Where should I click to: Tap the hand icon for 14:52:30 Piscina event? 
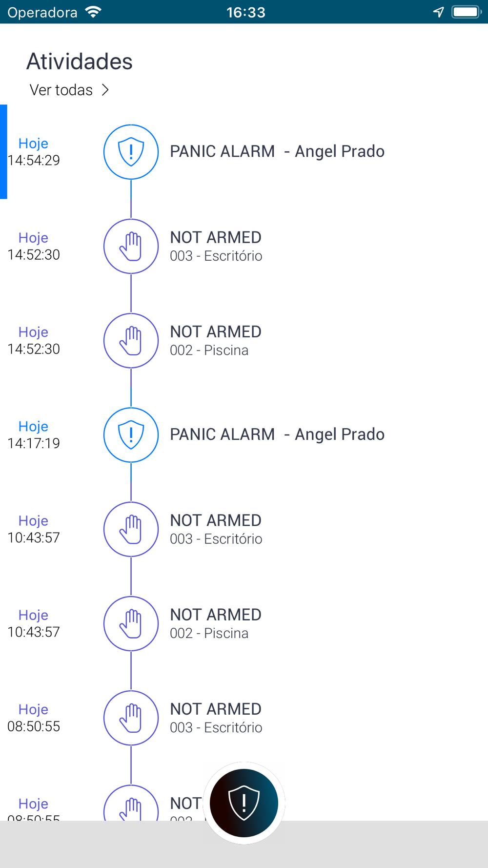[131, 340]
